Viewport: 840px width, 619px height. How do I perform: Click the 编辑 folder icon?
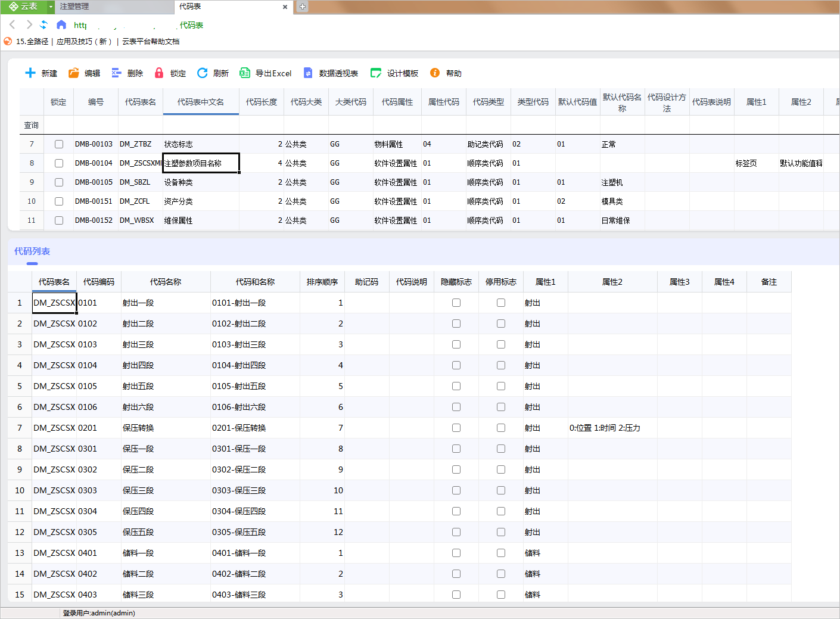click(74, 73)
